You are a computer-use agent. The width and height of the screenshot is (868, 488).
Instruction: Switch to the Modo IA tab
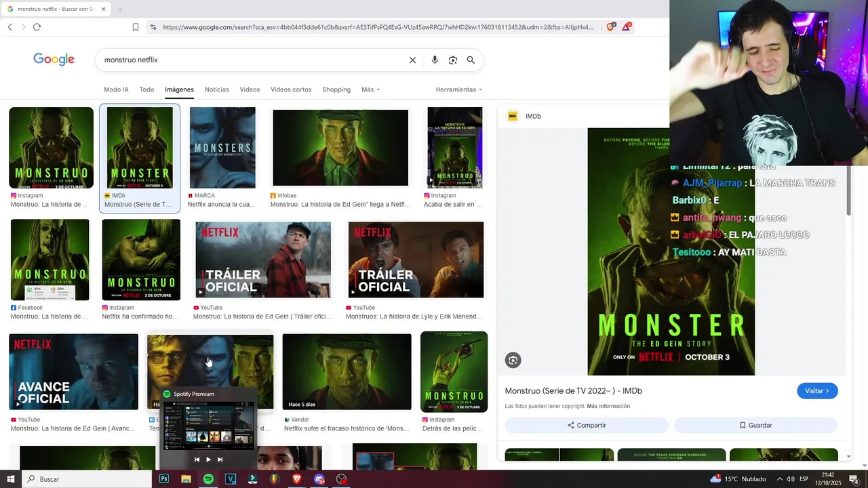[116, 89]
